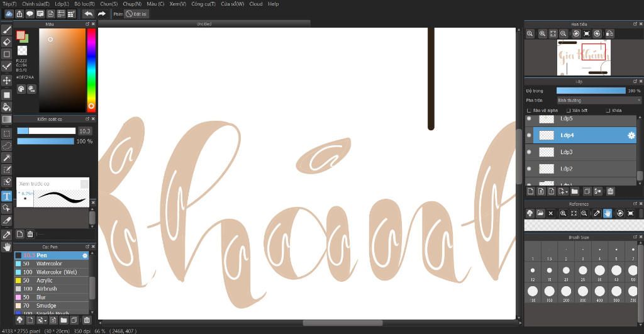644x334 pixels.
Task: Select the Text tool
Action: [6, 196]
